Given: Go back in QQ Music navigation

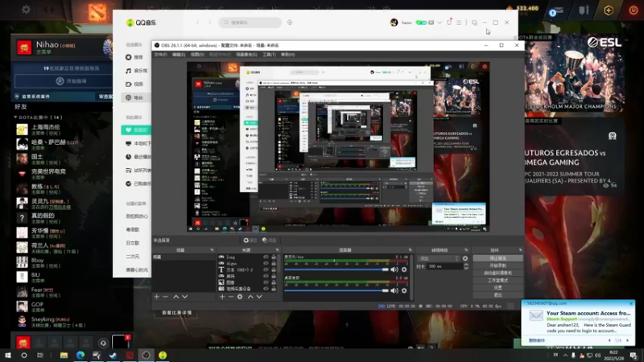Looking at the screenshot, I should click(197, 23).
